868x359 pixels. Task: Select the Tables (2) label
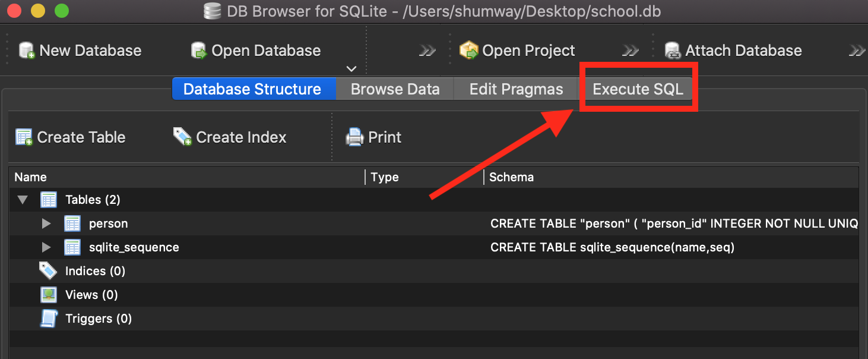[93, 200]
